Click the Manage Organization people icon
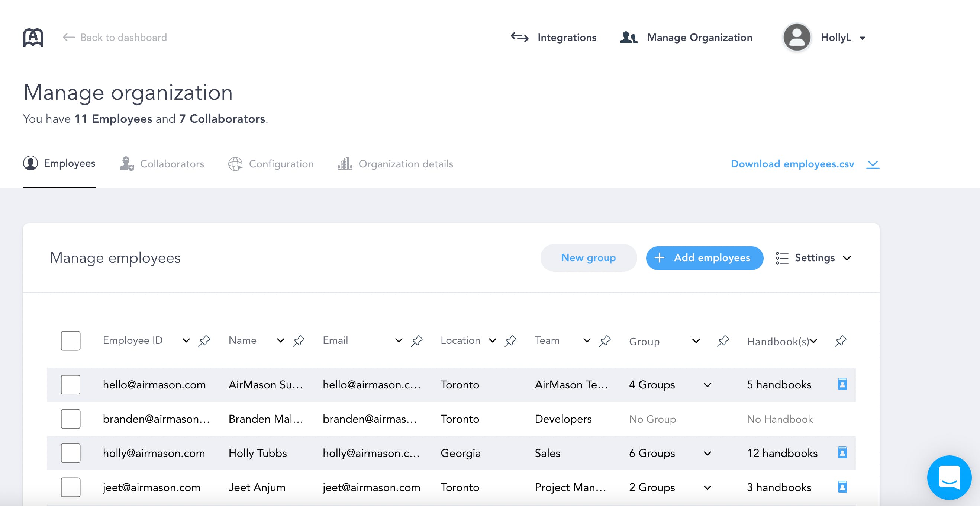Image resolution: width=980 pixels, height=506 pixels. coord(628,37)
